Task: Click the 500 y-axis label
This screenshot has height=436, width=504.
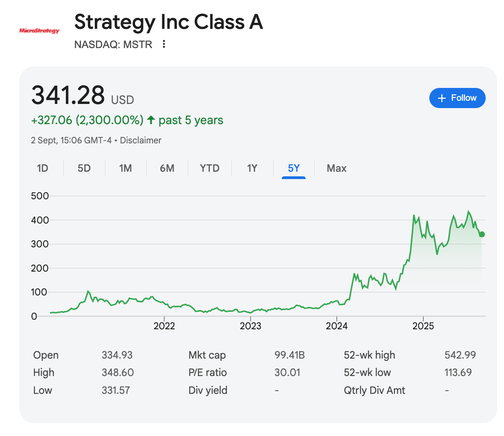Action: (40, 196)
